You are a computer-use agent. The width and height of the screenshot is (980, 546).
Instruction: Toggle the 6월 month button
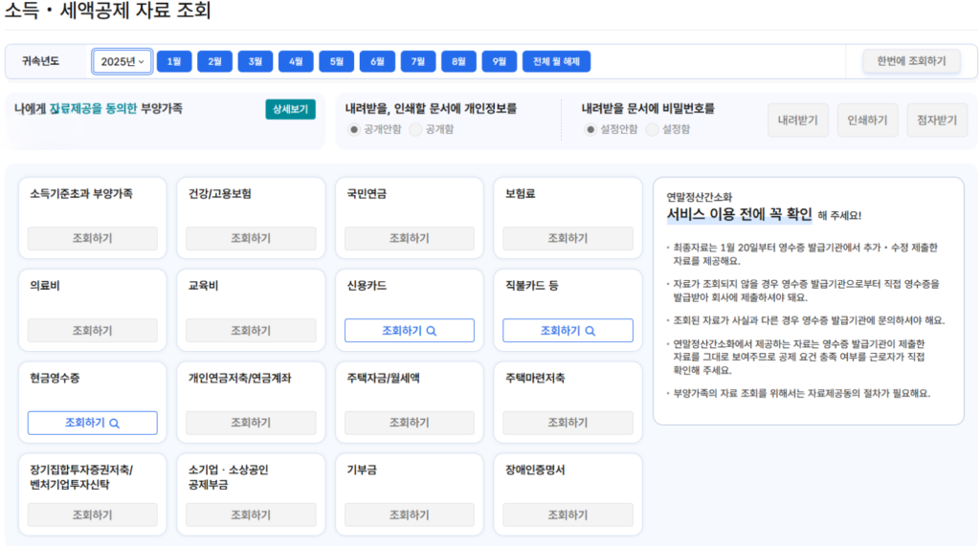(377, 61)
